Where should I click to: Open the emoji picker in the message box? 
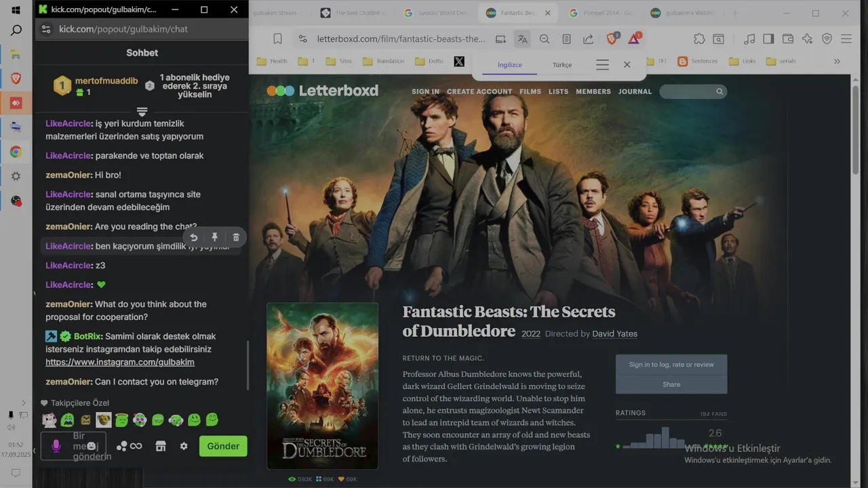point(91,446)
